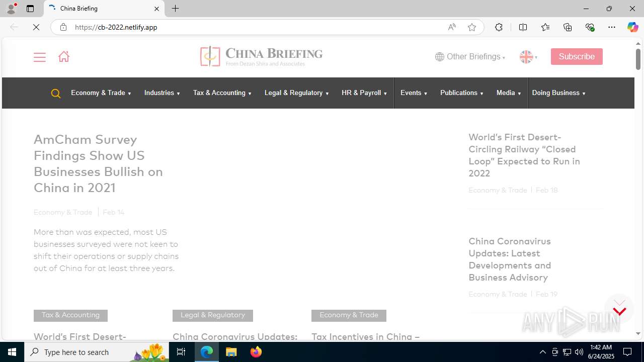644x362 pixels.
Task: Open China Coronavirus Updates sidebar article
Action: click(x=510, y=259)
